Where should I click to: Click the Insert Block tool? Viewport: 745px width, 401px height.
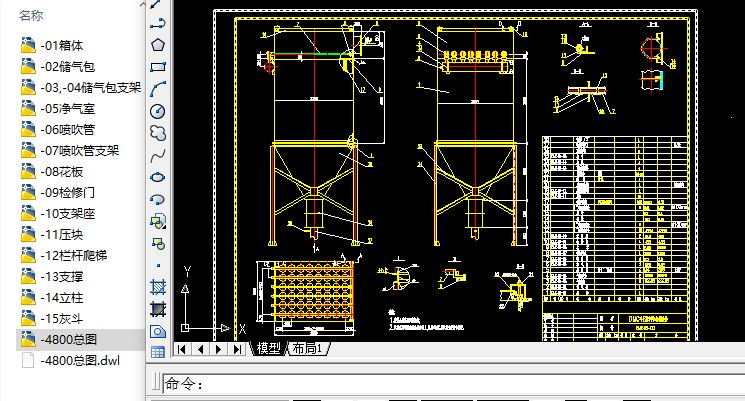(157, 221)
